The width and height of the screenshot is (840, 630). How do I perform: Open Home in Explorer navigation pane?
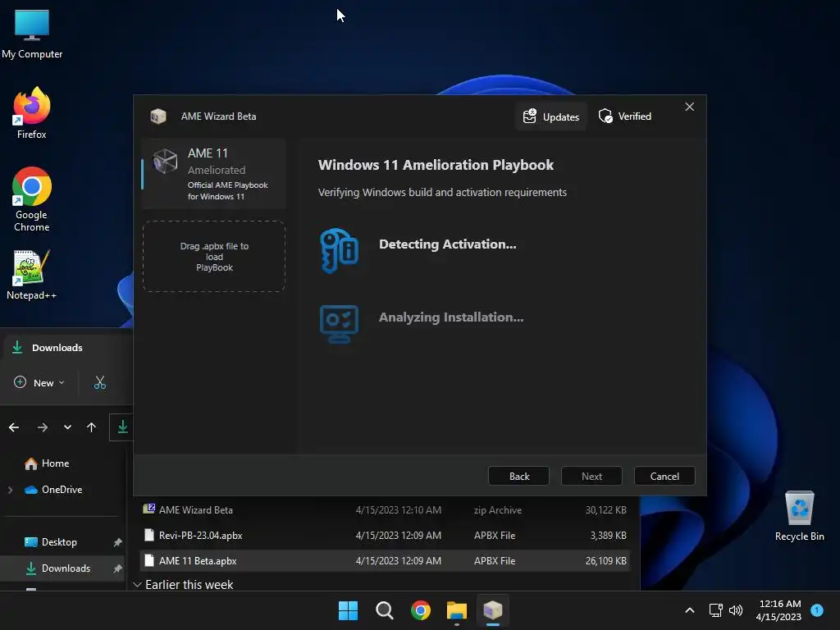[47, 463]
